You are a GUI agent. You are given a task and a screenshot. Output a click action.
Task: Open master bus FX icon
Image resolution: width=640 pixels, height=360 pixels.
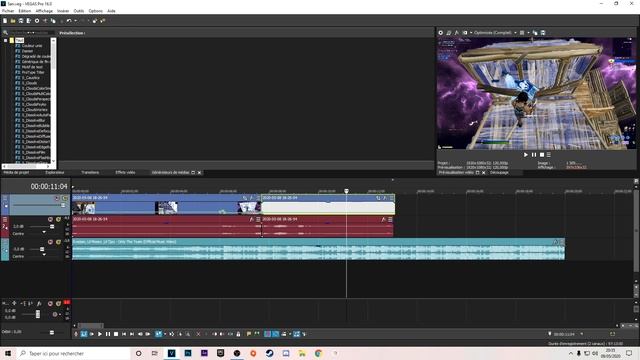coord(39,303)
